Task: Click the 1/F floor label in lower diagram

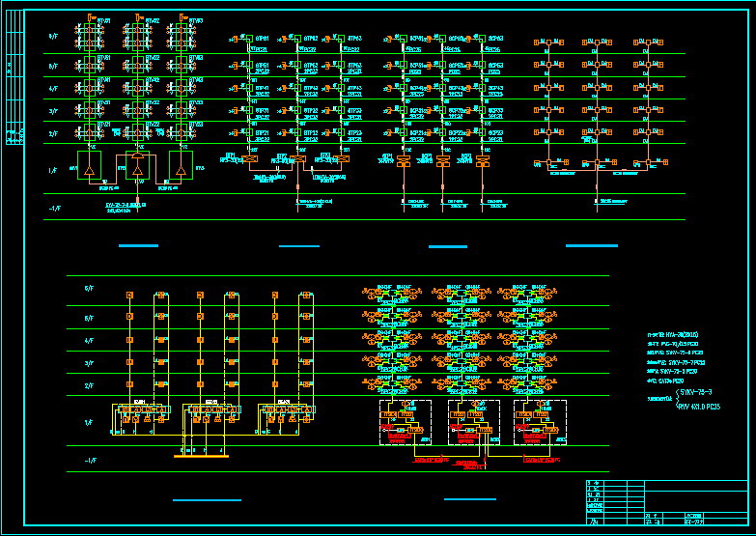Action: tap(89, 423)
